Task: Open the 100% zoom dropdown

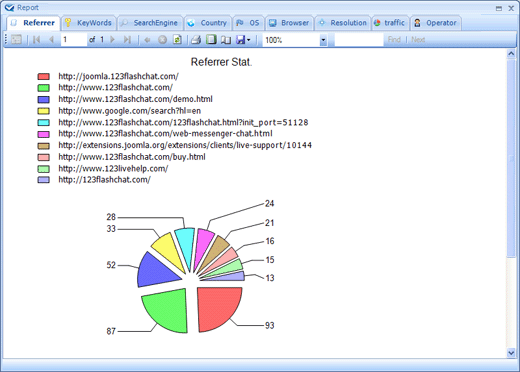Action: click(x=323, y=40)
